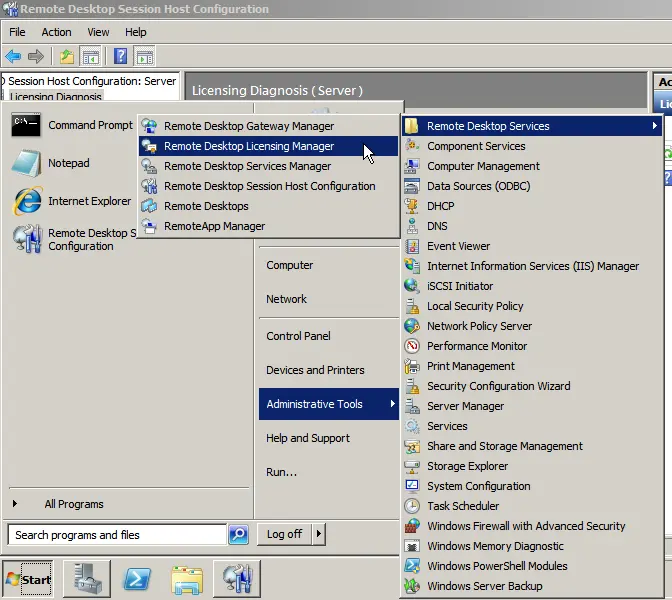This screenshot has width=672, height=600.
Task: Click the Windows Firewall with Advanced Security icon
Action: click(x=412, y=526)
